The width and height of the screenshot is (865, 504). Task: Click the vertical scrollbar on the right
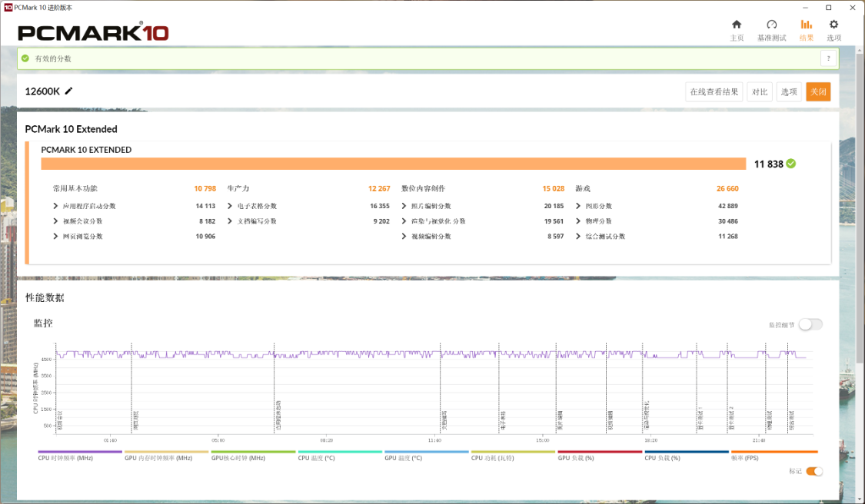(x=860, y=230)
